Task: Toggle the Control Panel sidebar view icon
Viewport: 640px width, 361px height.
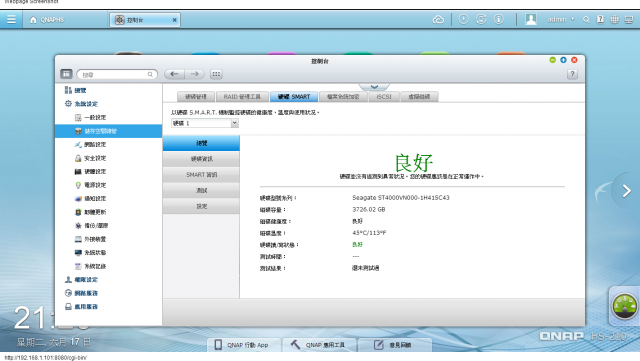Action: pos(66,74)
